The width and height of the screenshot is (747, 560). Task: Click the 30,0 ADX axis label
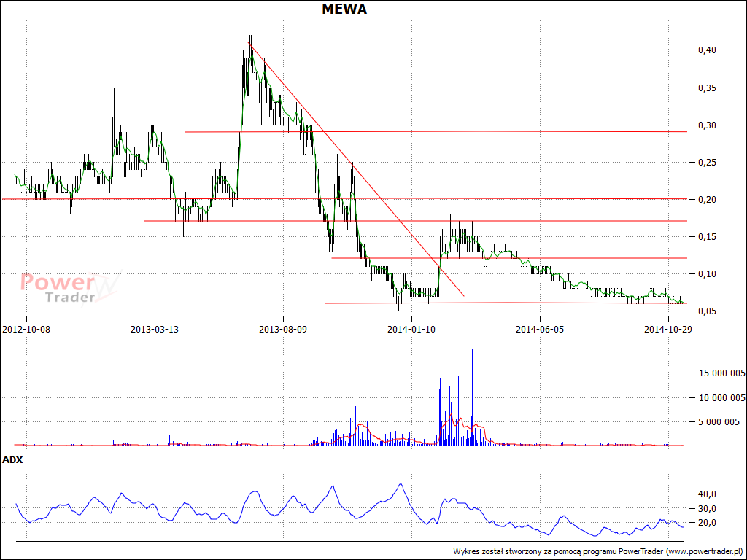tap(708, 508)
